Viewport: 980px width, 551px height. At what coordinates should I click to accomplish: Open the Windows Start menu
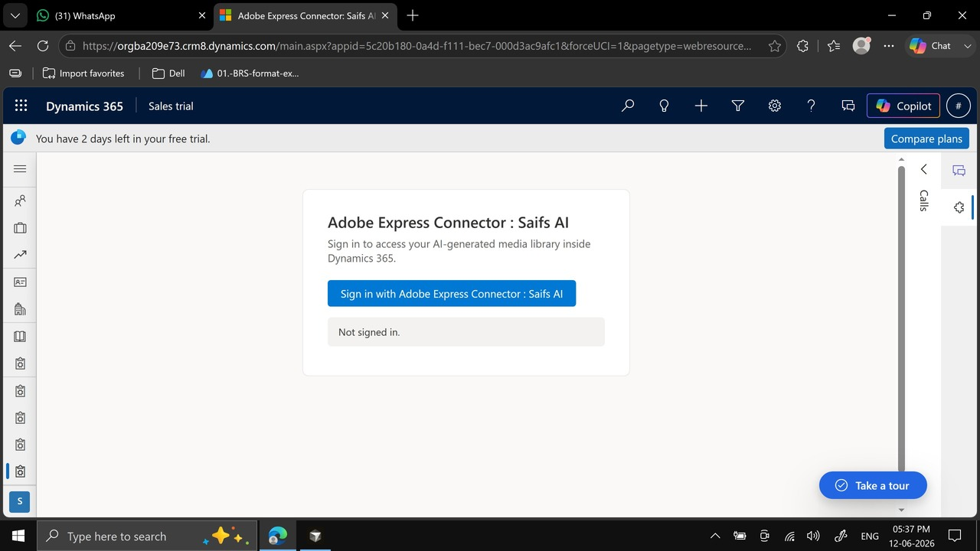coord(18,536)
